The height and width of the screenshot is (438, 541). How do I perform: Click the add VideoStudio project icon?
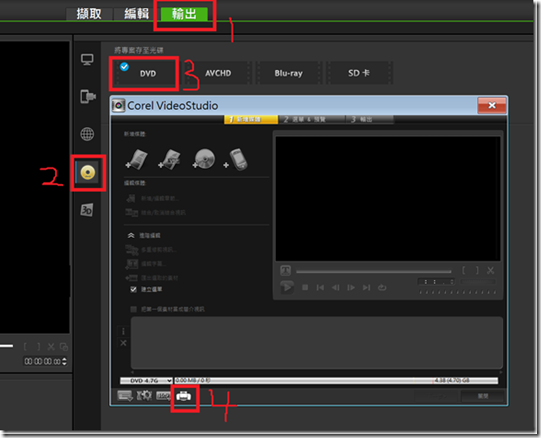tap(169, 159)
